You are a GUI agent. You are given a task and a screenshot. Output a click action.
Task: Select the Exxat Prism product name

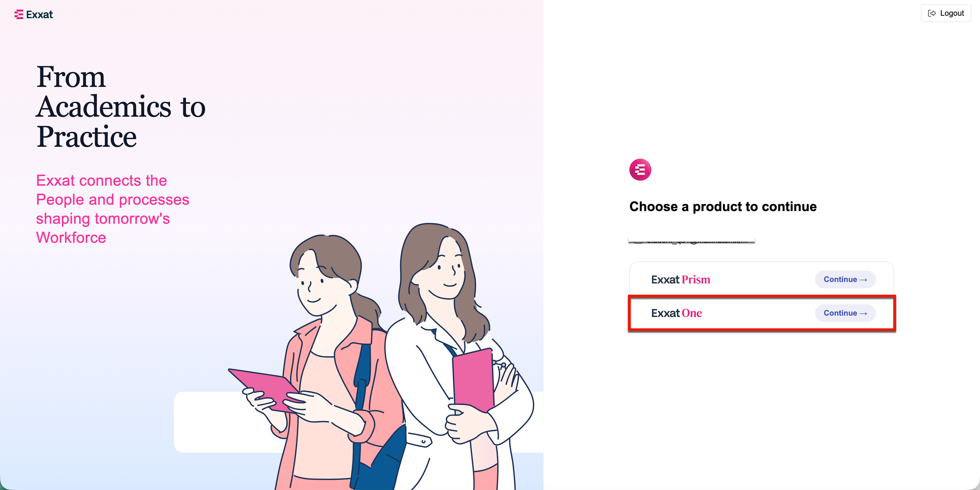click(x=681, y=279)
